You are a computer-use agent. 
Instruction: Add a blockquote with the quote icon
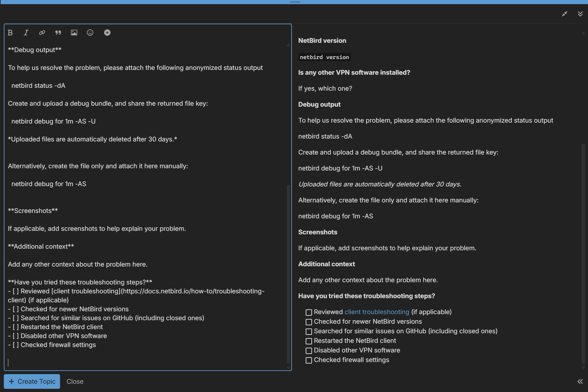58,33
